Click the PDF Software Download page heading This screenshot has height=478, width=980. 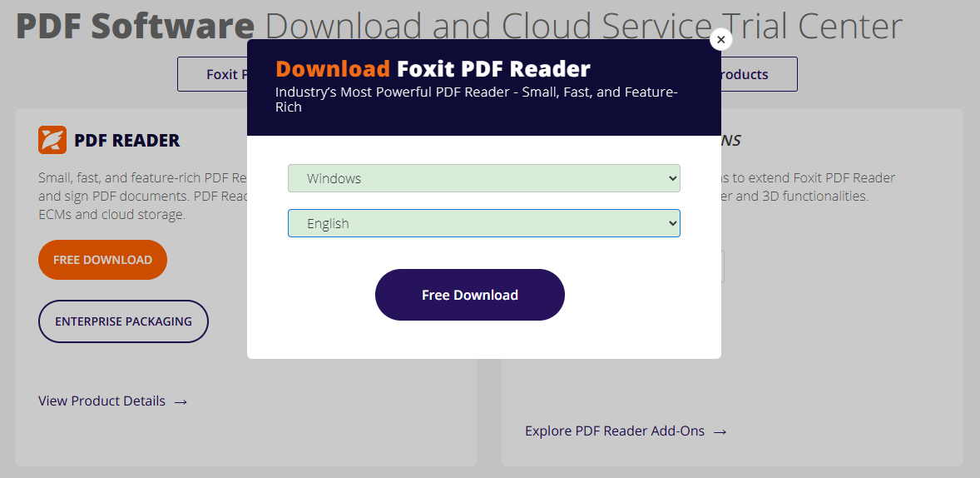pos(458,27)
